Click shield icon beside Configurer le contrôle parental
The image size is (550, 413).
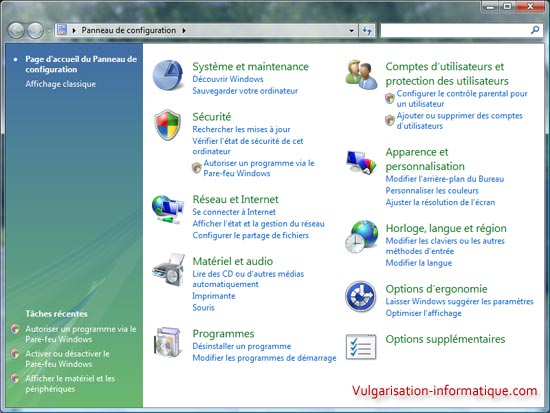coord(390,99)
